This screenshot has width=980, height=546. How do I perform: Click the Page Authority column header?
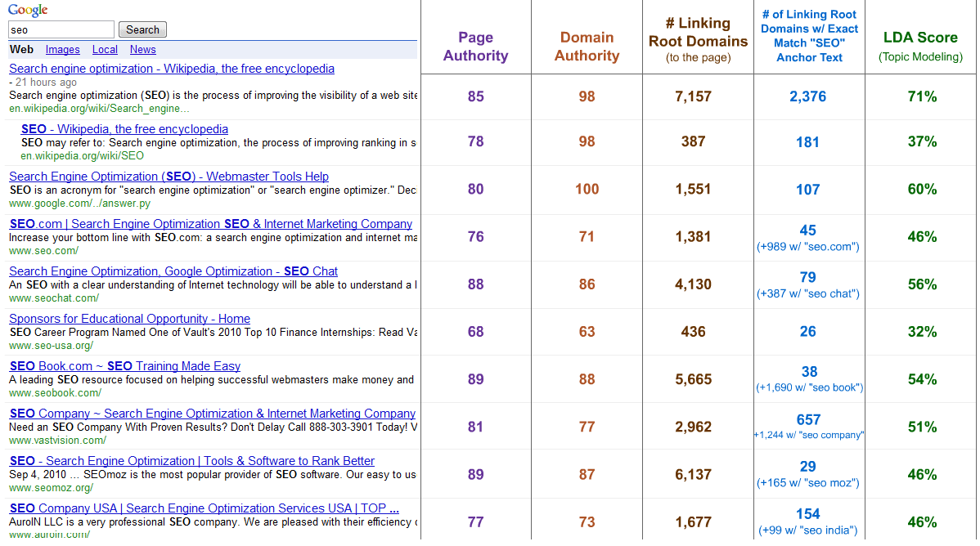475,47
